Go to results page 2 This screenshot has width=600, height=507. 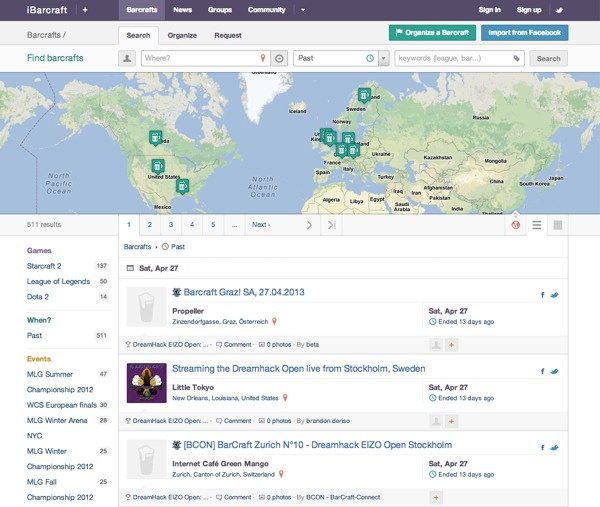pyautogui.click(x=150, y=225)
